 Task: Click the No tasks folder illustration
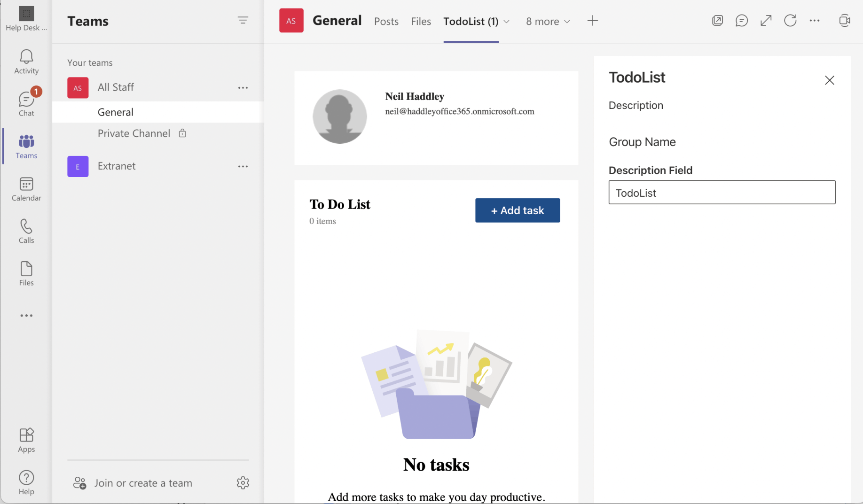[436, 384]
